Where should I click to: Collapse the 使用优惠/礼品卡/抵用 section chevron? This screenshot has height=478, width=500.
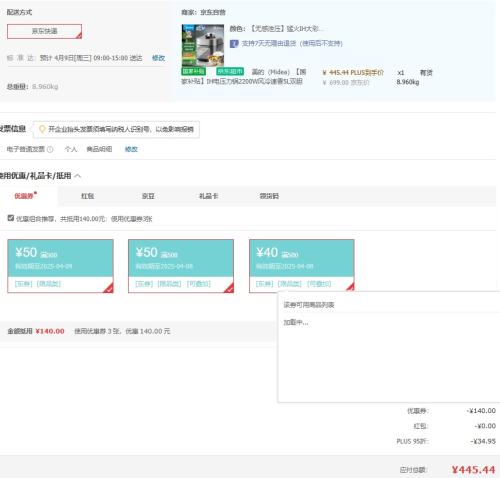click(78, 176)
